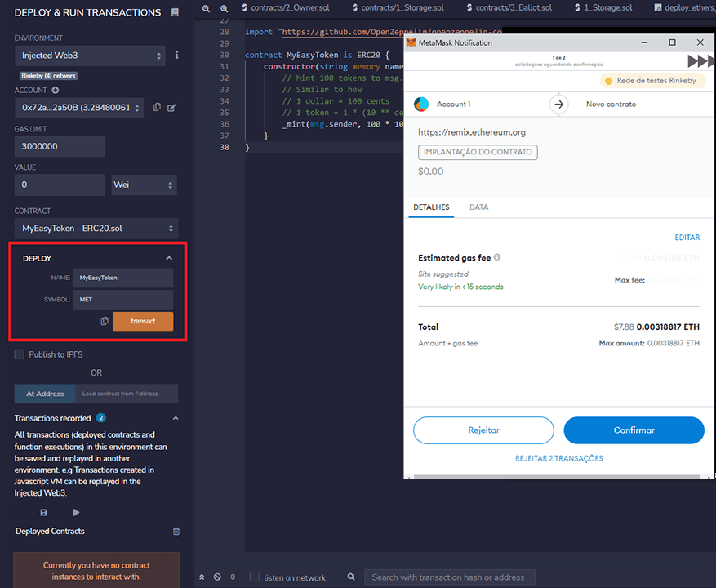Click the terminal search magnifier icon

click(351, 577)
